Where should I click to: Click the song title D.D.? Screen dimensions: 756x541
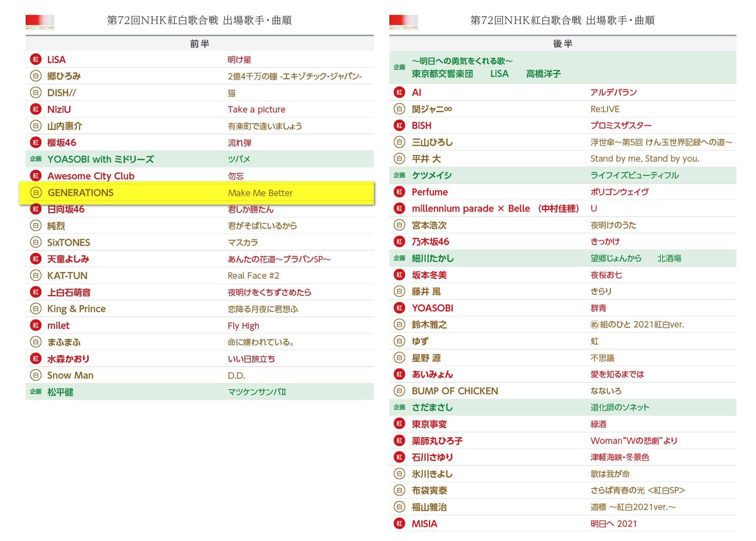click(236, 376)
